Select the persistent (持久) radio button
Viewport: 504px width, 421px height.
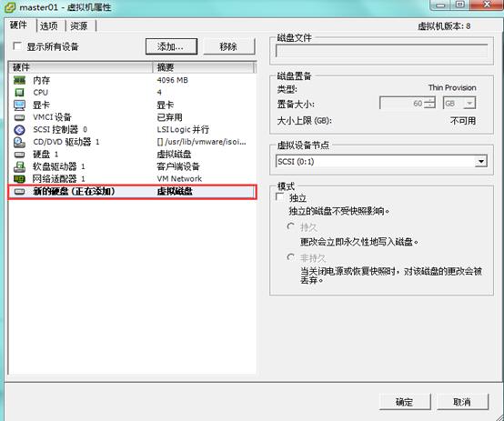click(x=290, y=226)
